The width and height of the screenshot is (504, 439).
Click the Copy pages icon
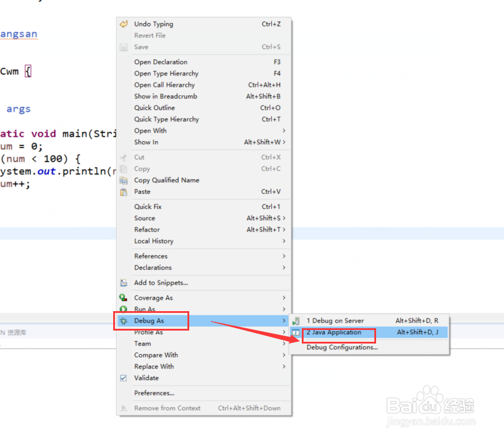123,169
